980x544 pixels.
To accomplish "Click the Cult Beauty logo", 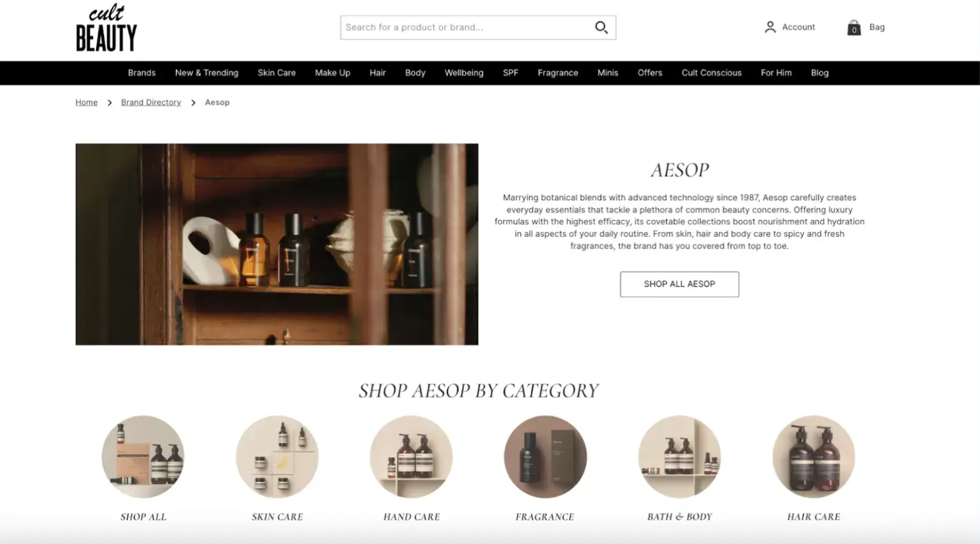I will pyautogui.click(x=106, y=28).
